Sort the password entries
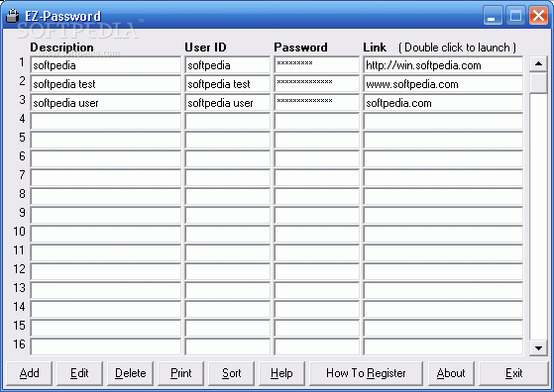Image resolution: width=554 pixels, height=392 pixels. [x=232, y=373]
